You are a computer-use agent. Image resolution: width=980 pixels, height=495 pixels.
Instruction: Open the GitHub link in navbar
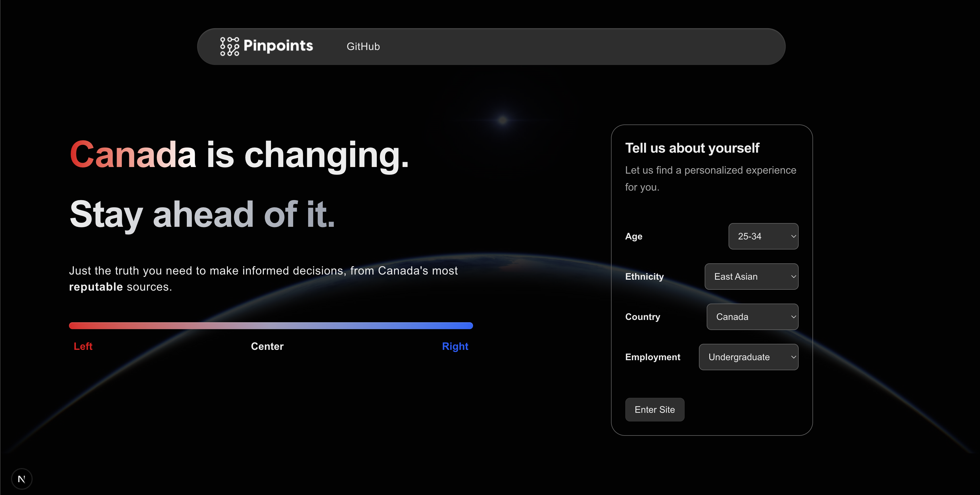click(x=363, y=46)
